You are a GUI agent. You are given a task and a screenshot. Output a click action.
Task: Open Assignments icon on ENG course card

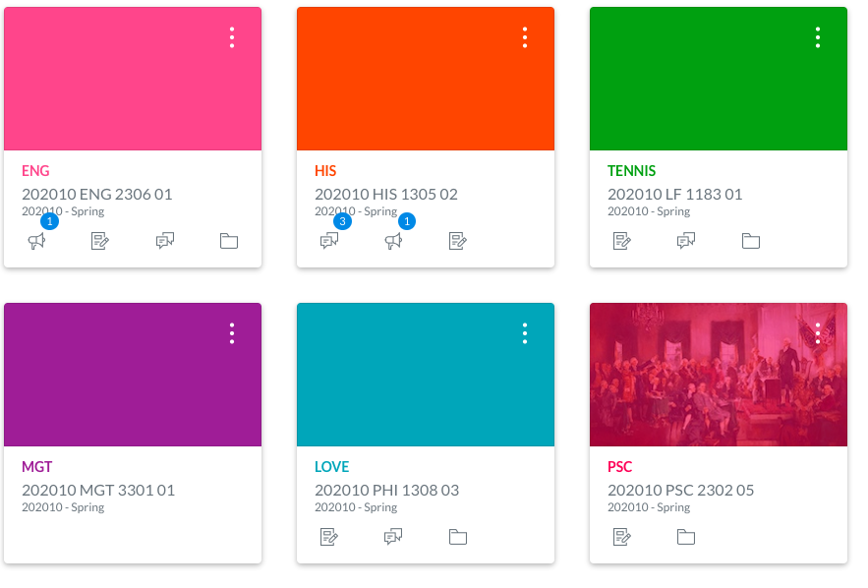[100, 241]
